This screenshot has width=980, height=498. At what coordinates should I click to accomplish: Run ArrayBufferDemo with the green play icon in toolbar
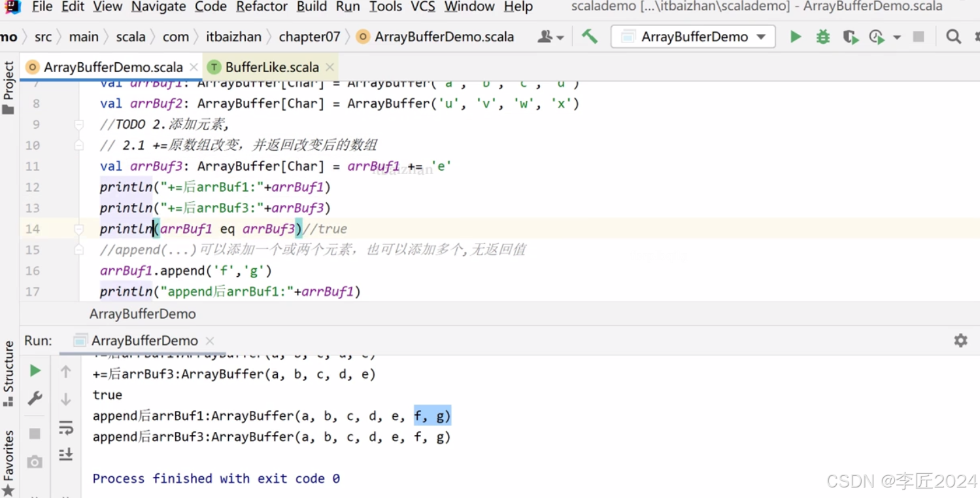(x=795, y=37)
